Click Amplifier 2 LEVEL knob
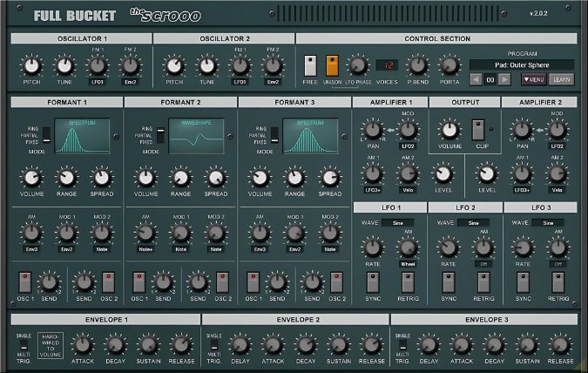Viewport: 588px width, 373px height. 487,173
